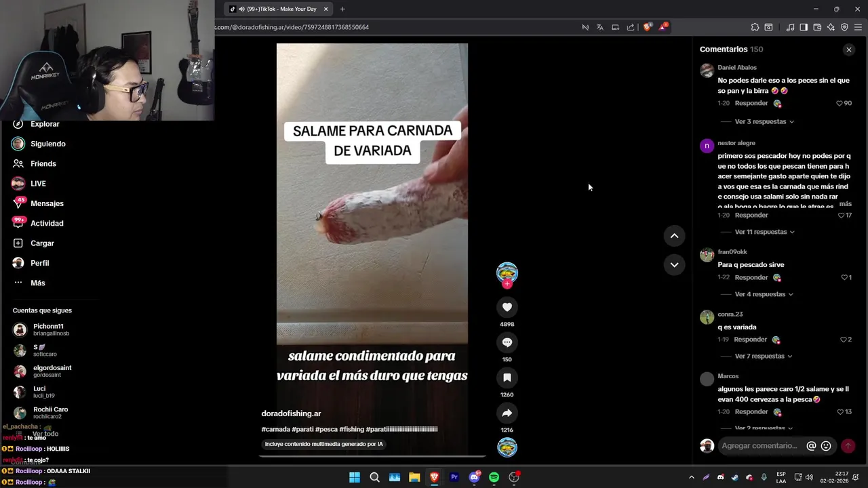Close the Comentarios panel

tap(848, 49)
